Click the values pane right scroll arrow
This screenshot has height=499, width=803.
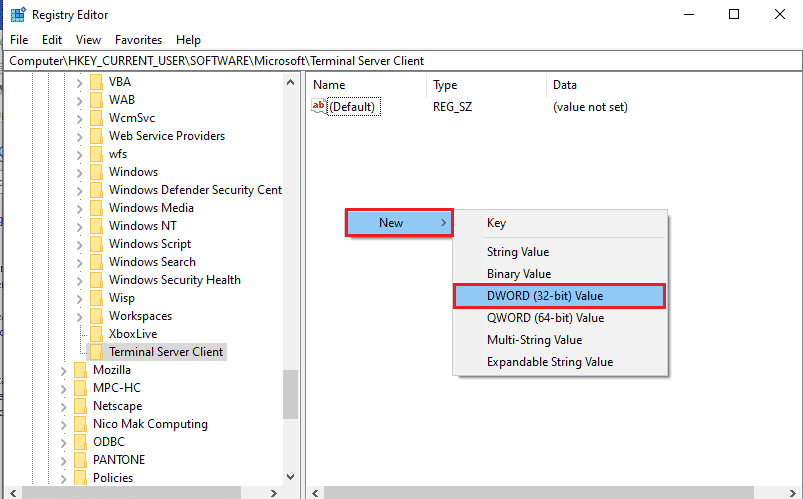[793, 493]
